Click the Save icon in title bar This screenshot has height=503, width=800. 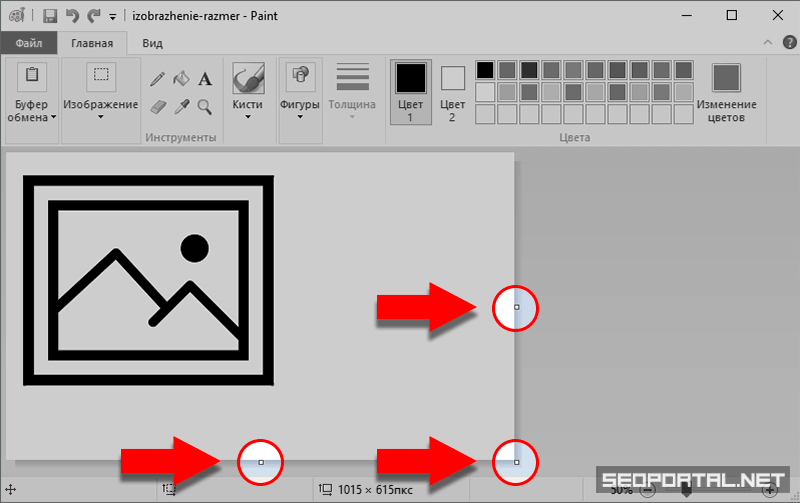(x=50, y=15)
